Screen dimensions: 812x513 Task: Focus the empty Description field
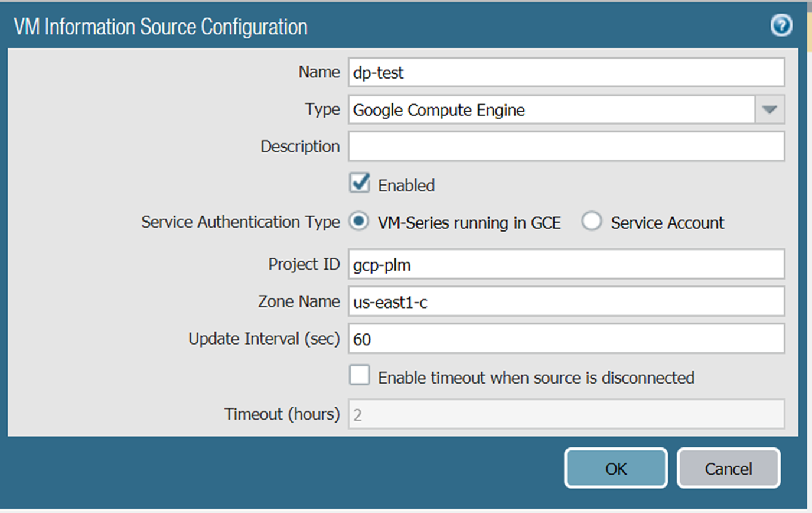point(566,147)
